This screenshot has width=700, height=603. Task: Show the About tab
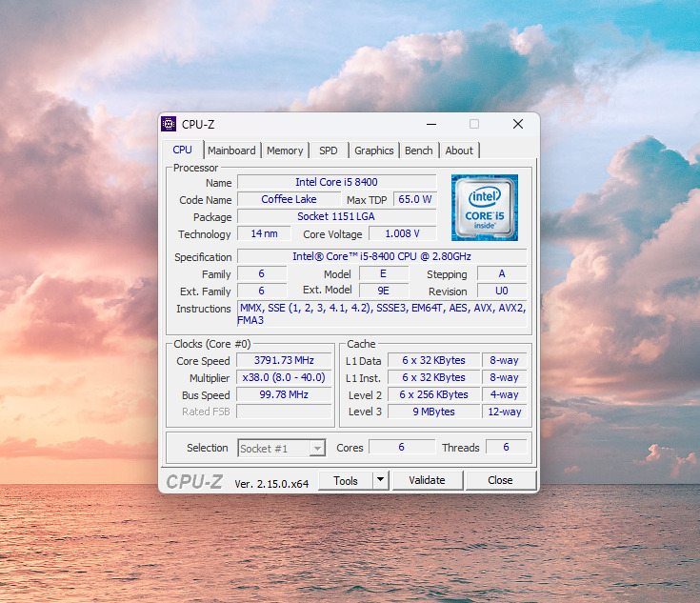point(459,151)
